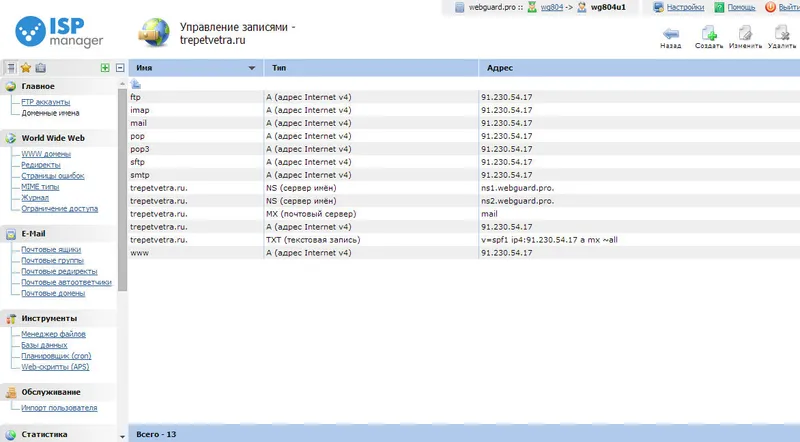Open Почтовые домены link
Screen dimensions: 800x442
tap(53, 293)
